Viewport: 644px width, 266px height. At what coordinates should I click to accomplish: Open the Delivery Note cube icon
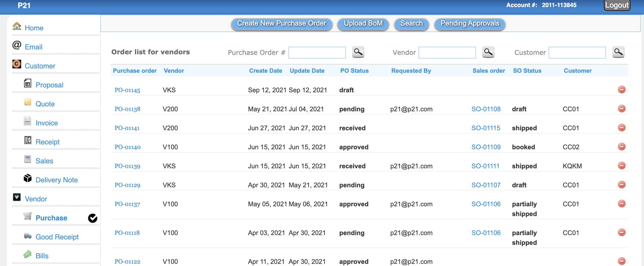pos(27,178)
